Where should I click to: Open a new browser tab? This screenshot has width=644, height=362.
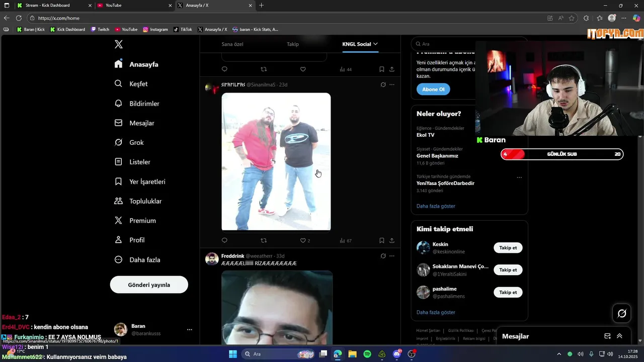[261, 5]
